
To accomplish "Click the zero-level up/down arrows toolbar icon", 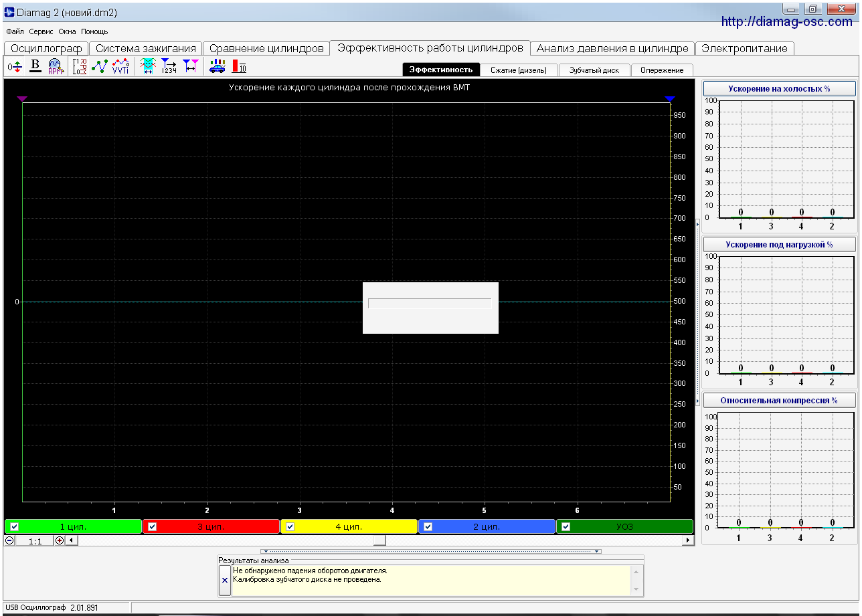I will pyautogui.click(x=15, y=66).
